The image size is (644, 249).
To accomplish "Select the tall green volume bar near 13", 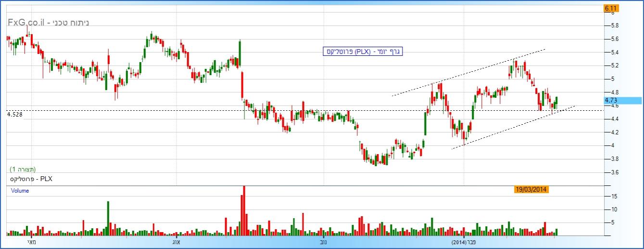I will tap(108, 218).
